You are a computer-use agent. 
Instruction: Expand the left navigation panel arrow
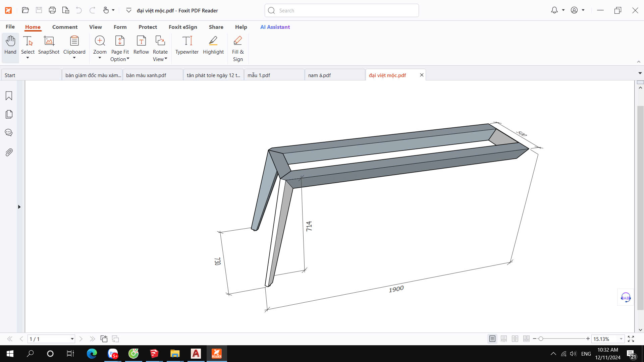[19, 207]
